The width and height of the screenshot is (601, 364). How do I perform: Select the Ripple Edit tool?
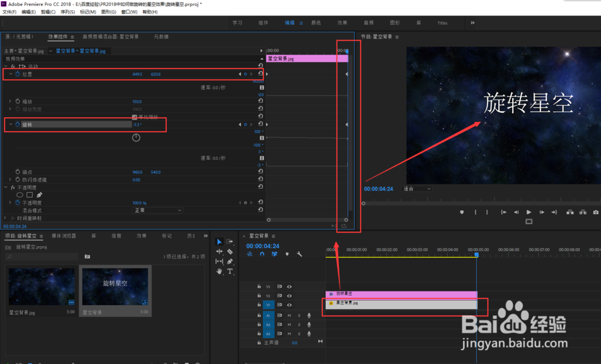219,252
